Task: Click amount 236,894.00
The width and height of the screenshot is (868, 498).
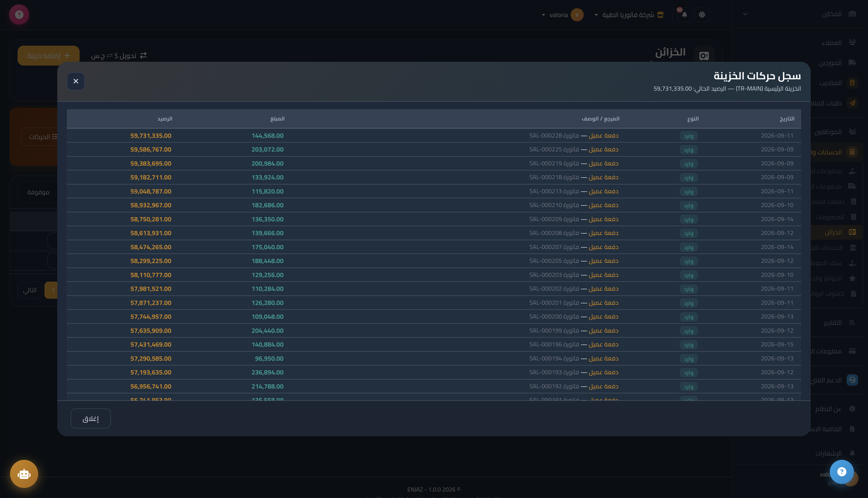Action: click(x=267, y=372)
